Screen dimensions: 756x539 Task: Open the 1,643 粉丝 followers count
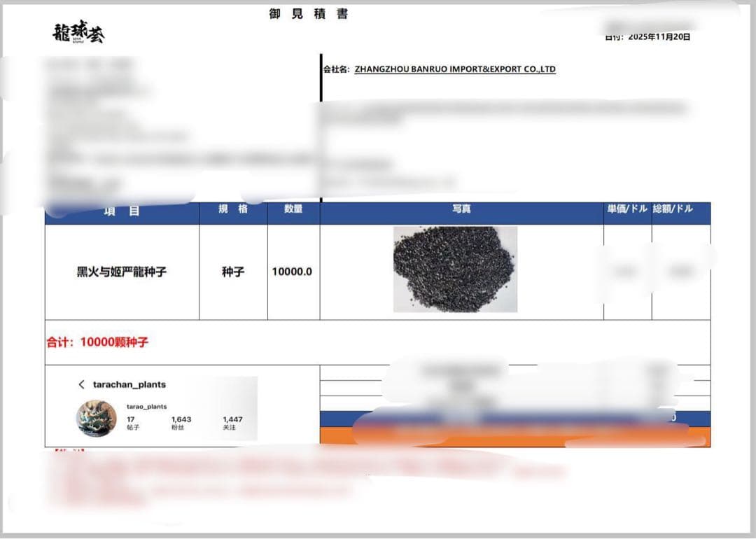[181, 423]
